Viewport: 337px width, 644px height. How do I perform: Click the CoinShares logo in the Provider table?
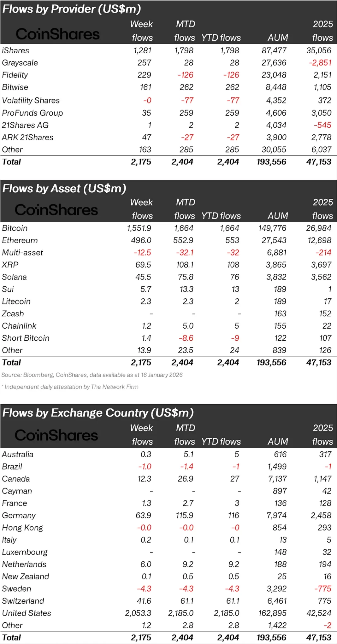pos(57,34)
